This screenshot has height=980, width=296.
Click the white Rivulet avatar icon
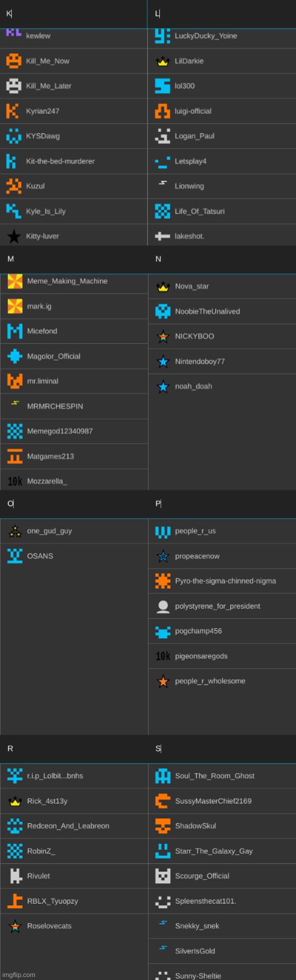coord(15,876)
